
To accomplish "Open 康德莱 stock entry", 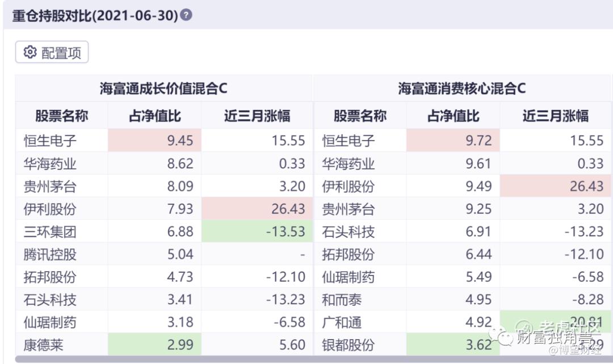I will [43, 345].
